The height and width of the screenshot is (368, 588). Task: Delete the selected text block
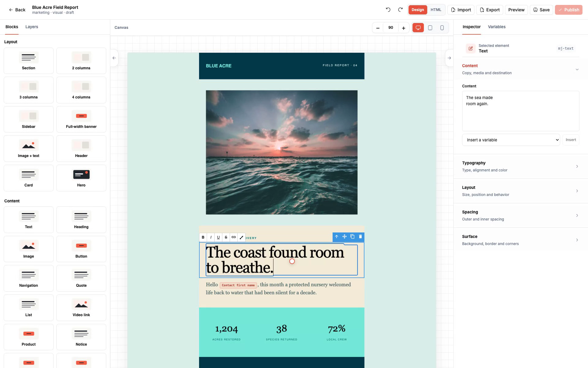[x=360, y=237]
